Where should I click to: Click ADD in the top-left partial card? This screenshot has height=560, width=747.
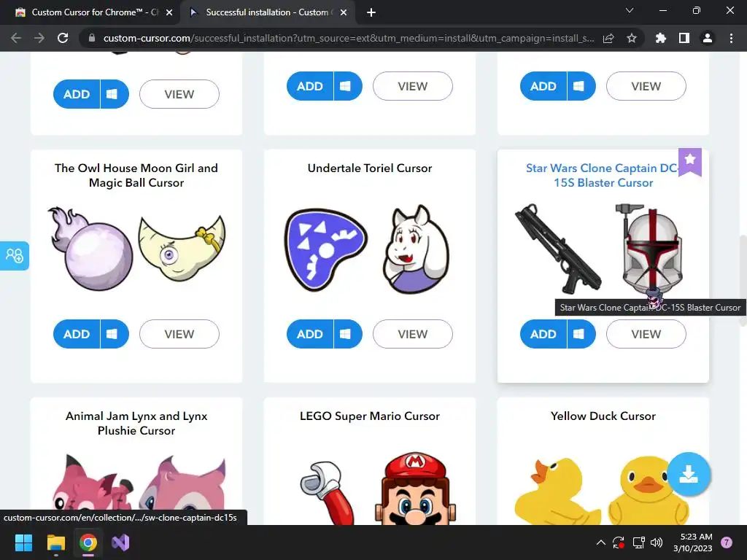pos(77,94)
